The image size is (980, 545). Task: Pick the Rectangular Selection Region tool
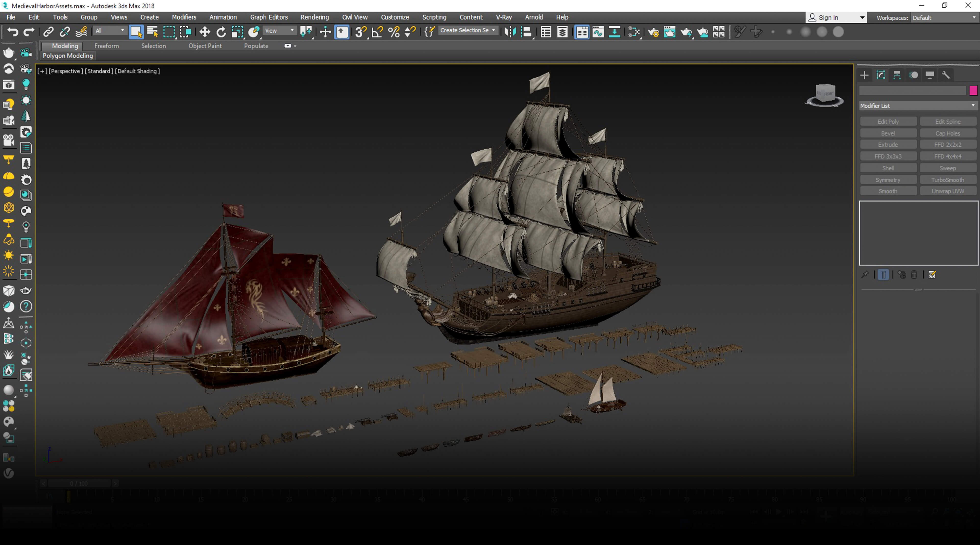(x=169, y=32)
